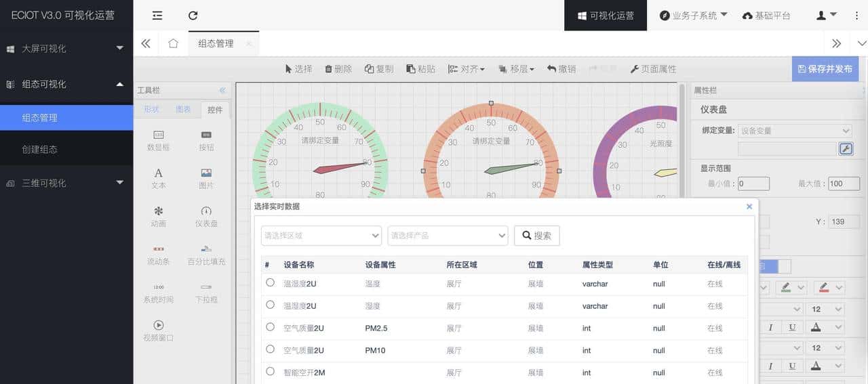
Task: Open the upper font size 12 dropdown
Action: point(827,309)
